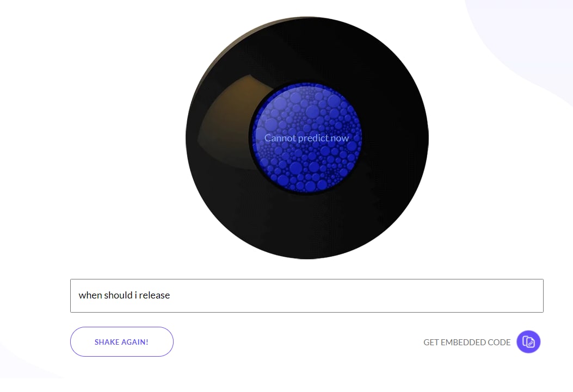573x392 pixels.
Task: Click the empty right end of the question box
Action: pyautogui.click(x=439, y=296)
